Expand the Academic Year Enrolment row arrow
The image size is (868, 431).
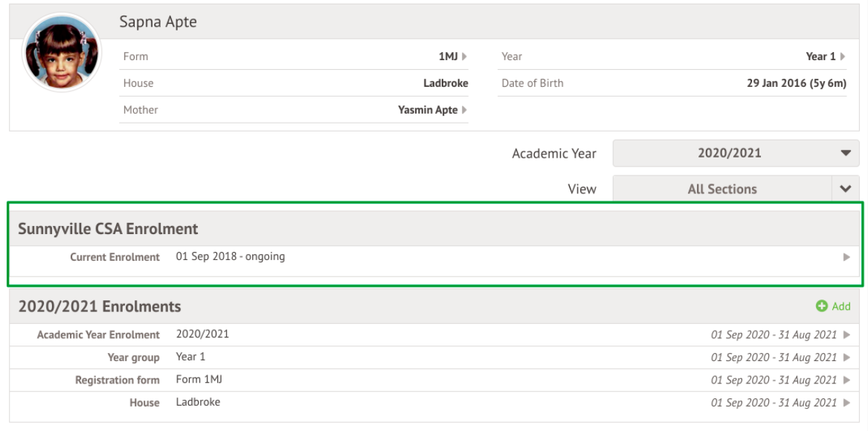846,335
